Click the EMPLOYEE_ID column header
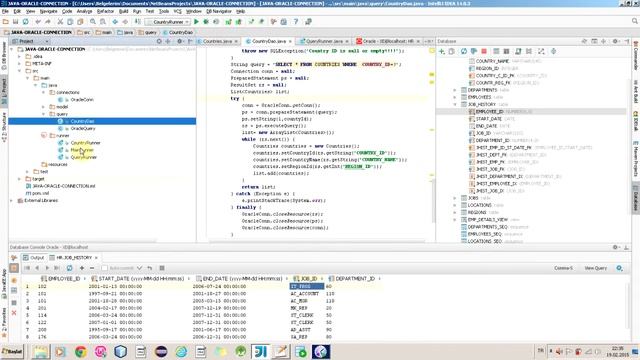The height and width of the screenshot is (360, 640). click(64, 279)
